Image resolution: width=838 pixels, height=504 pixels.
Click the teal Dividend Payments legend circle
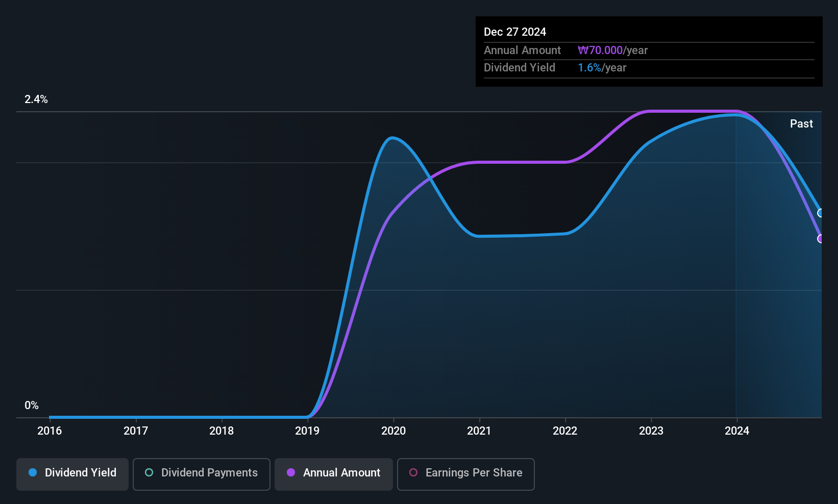click(x=149, y=472)
